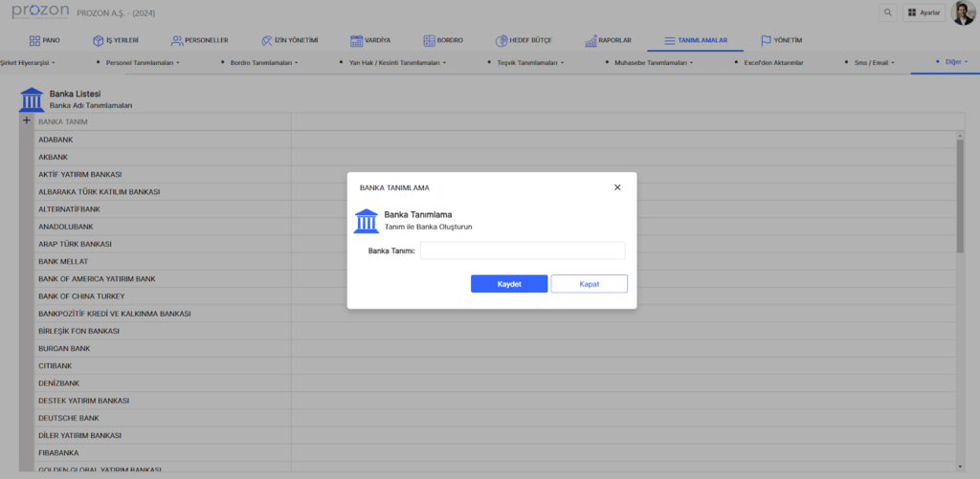Expand the Şirket Hiyerarşisi dropdown
The image size is (980, 479).
[x=28, y=62]
